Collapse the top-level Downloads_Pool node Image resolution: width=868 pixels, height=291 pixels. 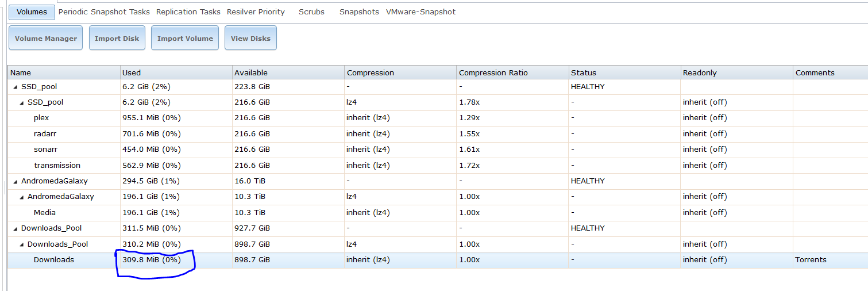(15, 228)
